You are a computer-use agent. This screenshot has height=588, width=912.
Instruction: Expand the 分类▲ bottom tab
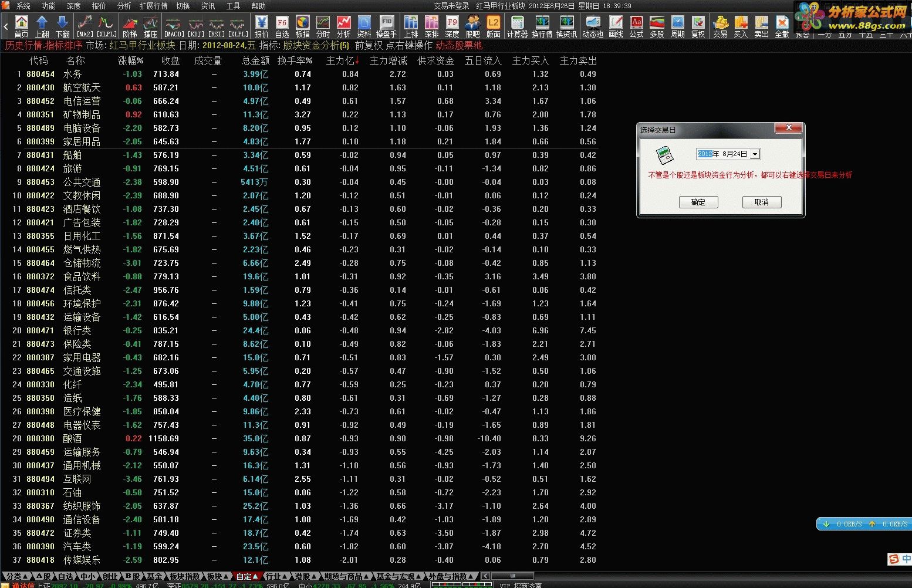pos(16,576)
